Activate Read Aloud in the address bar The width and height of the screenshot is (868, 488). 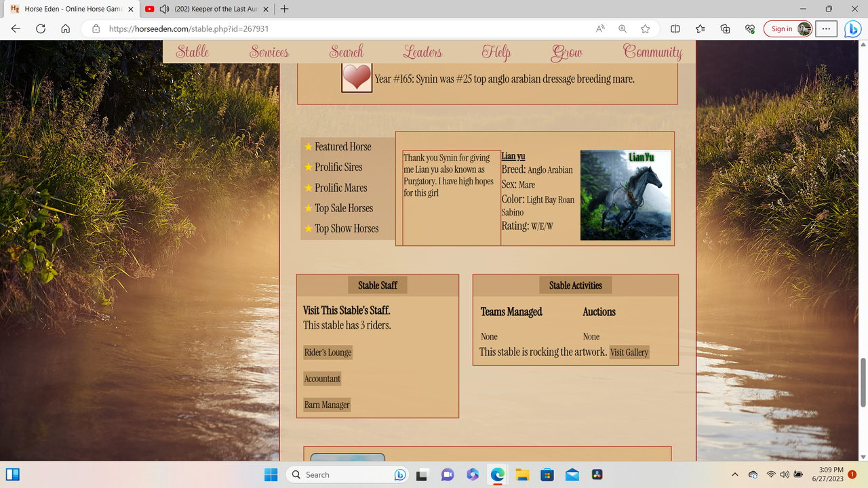pos(599,28)
